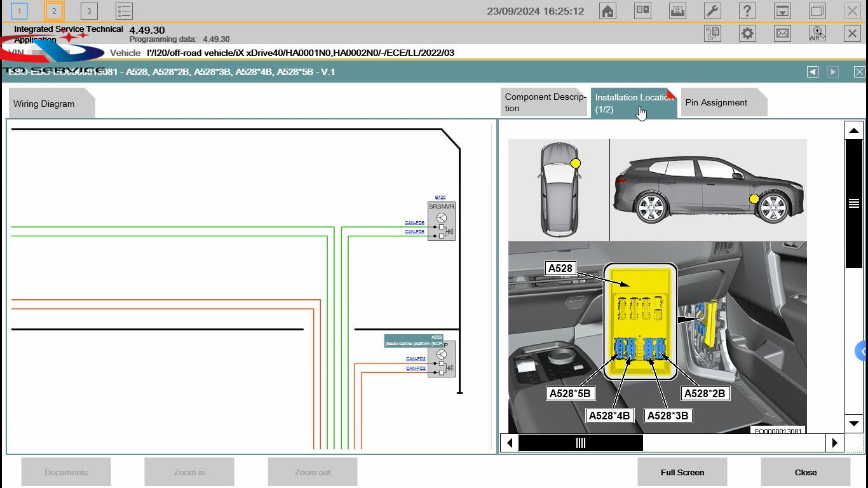Click the lower CAN-FD2 link near A528
This screenshot has width=868, height=488.
(x=416, y=369)
